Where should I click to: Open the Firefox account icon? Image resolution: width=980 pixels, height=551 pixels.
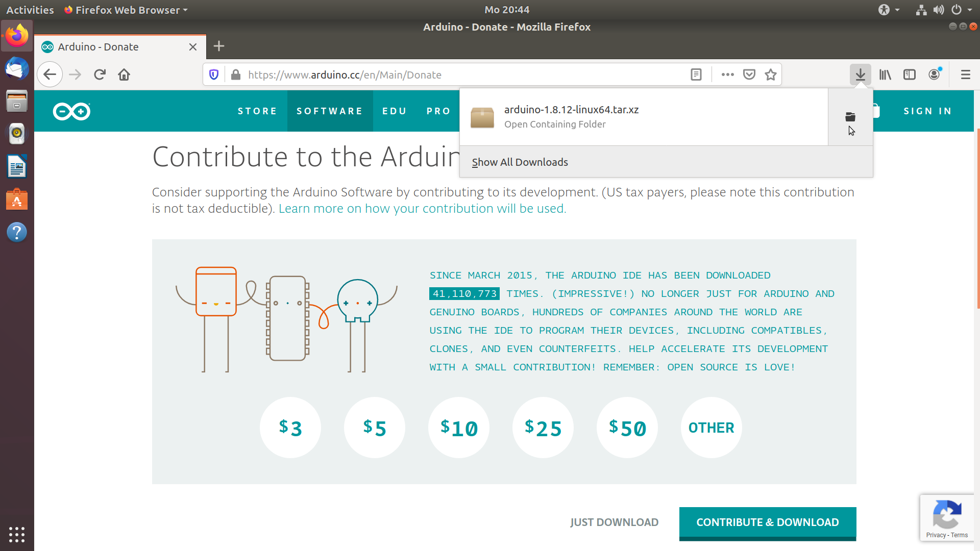934,74
